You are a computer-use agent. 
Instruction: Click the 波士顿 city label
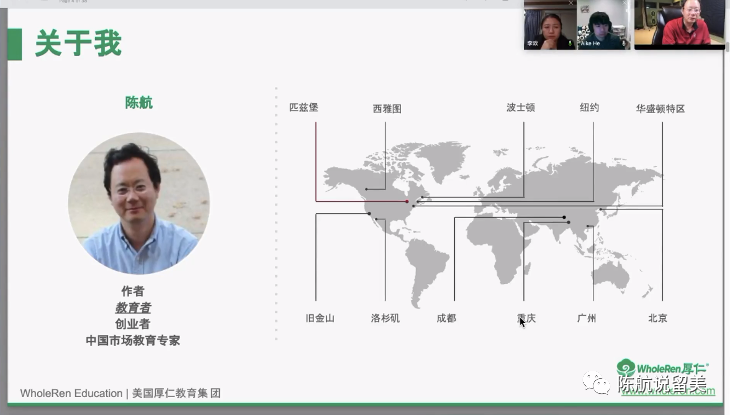point(520,107)
